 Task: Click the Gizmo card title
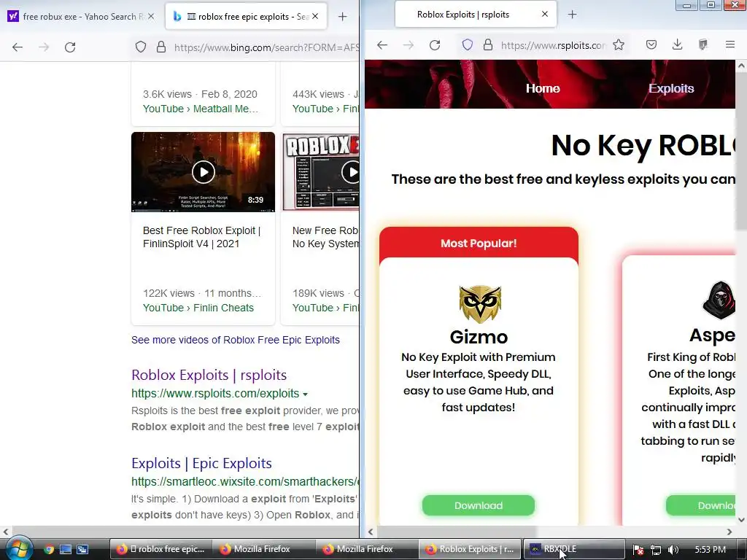pos(479,337)
